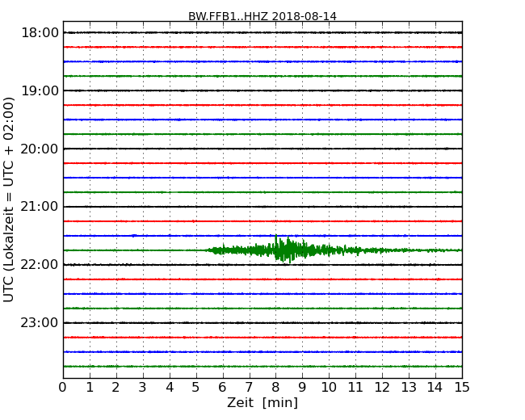Viewport: 525px width, 420px height.
Task: Click the 11 minute tick label
Action: 355,387
